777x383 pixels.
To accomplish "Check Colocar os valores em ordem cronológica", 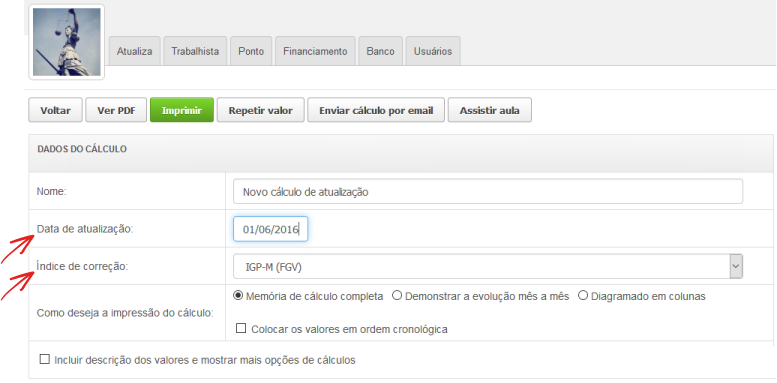I will 241,328.
